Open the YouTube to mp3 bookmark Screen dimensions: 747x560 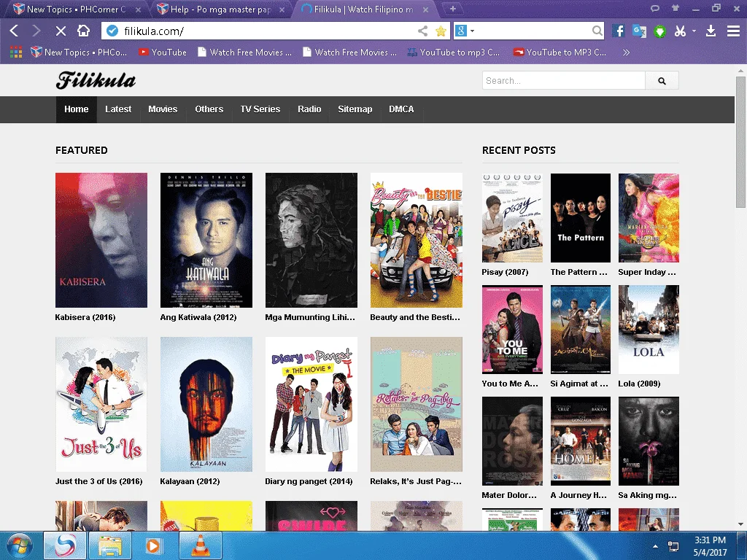[x=454, y=52]
